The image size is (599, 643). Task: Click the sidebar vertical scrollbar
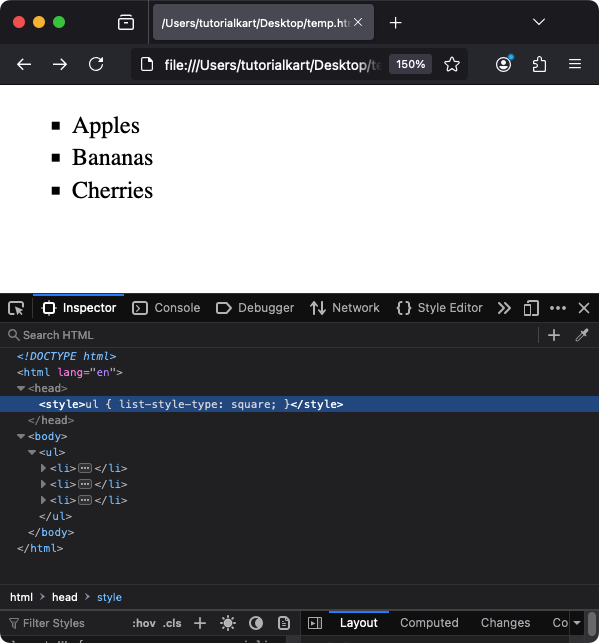pyautogui.click(x=592, y=623)
